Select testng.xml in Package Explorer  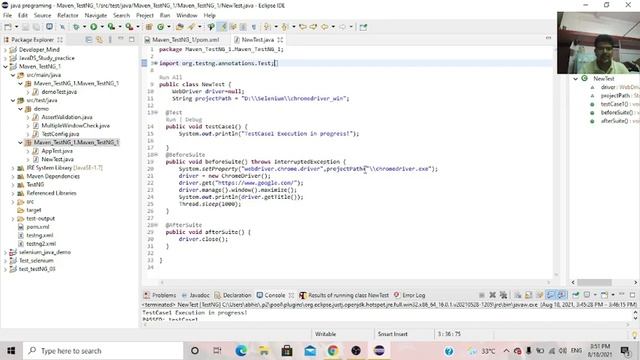(x=40, y=236)
